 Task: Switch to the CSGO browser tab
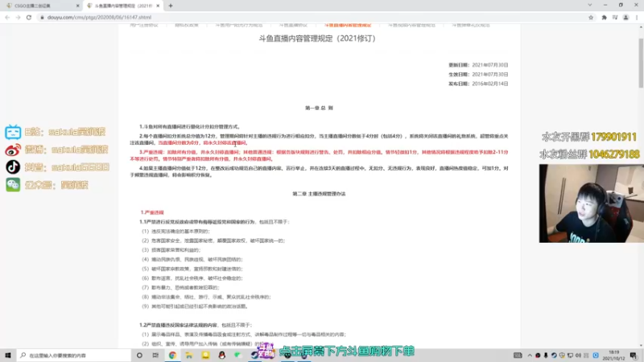click(42, 6)
